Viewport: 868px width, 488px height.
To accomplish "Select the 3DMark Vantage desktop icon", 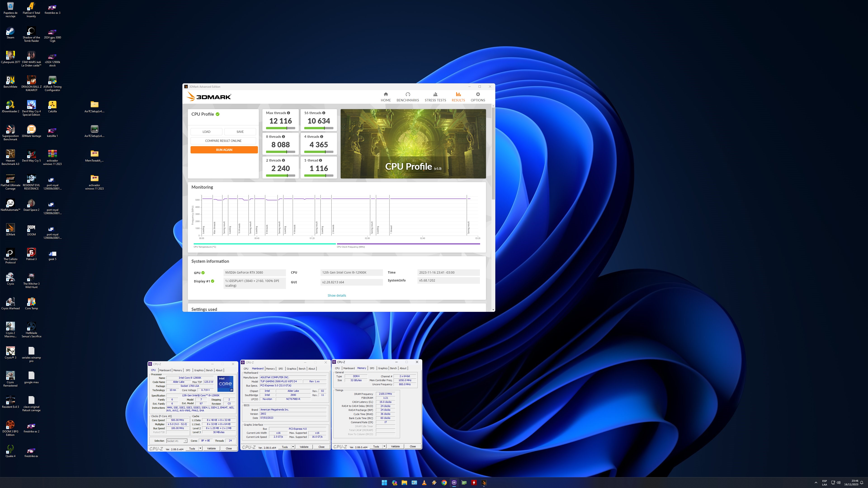I will (x=31, y=131).
